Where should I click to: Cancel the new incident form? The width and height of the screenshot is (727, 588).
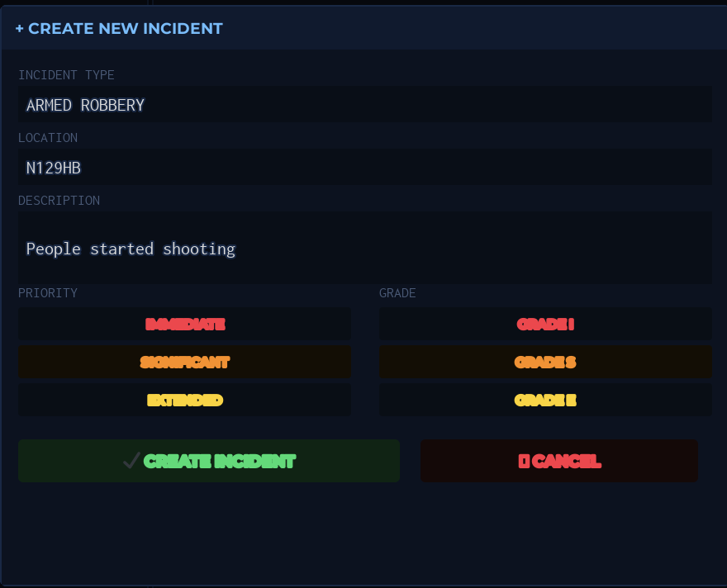tap(559, 461)
